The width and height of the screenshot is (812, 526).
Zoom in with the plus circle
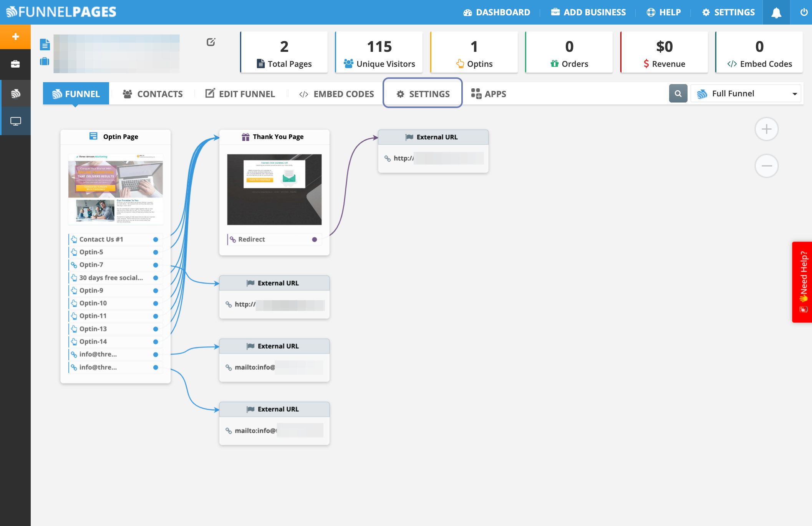(766, 129)
